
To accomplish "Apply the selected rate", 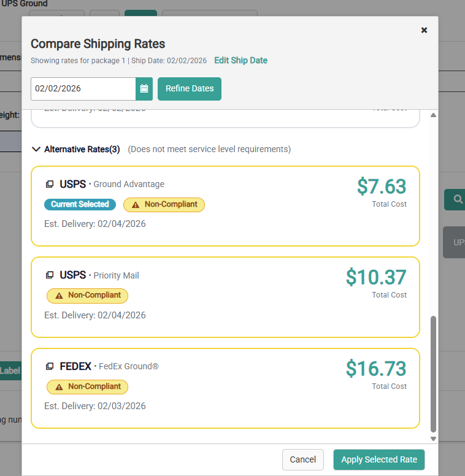I will tap(379, 459).
